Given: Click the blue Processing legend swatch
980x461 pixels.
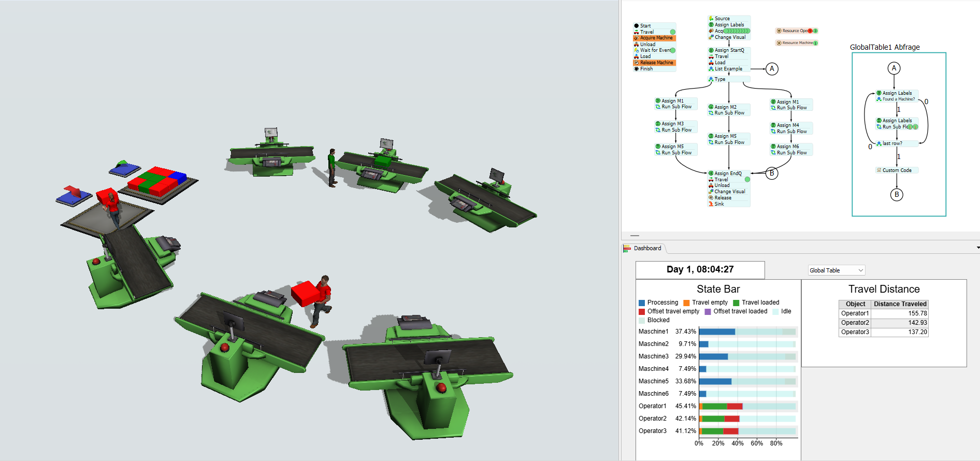Looking at the screenshot, I should (x=642, y=302).
